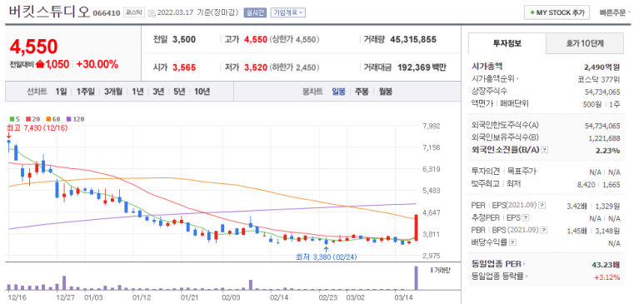644x304 pixels.
Task: Click the current price 4,550
Action: tap(33, 47)
